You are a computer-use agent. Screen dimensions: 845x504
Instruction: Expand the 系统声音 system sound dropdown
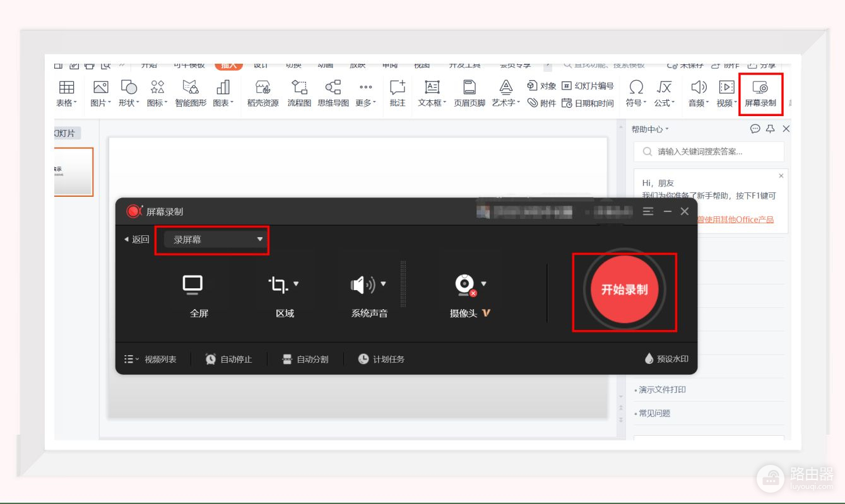tap(382, 284)
